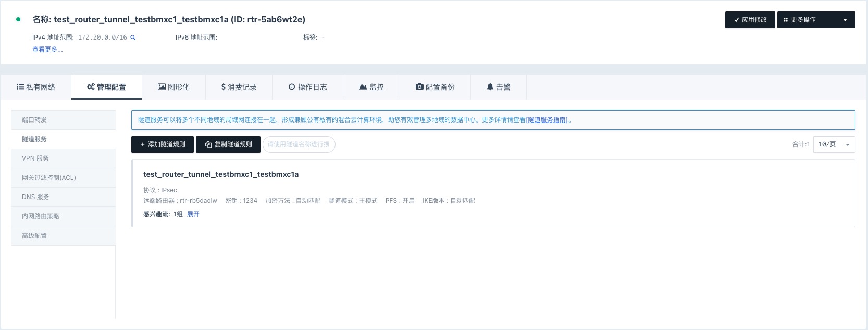Click the 合计:1 total count
This screenshot has height=330, width=868.
(x=801, y=144)
